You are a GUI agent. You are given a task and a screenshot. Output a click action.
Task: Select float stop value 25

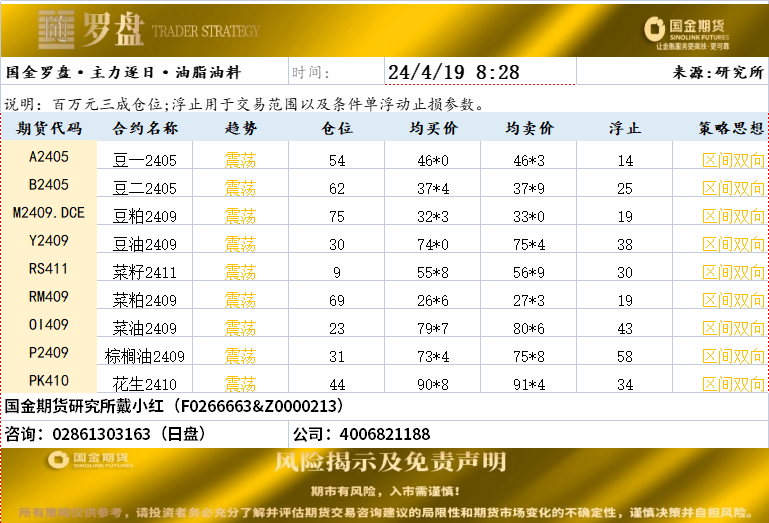[x=625, y=189]
